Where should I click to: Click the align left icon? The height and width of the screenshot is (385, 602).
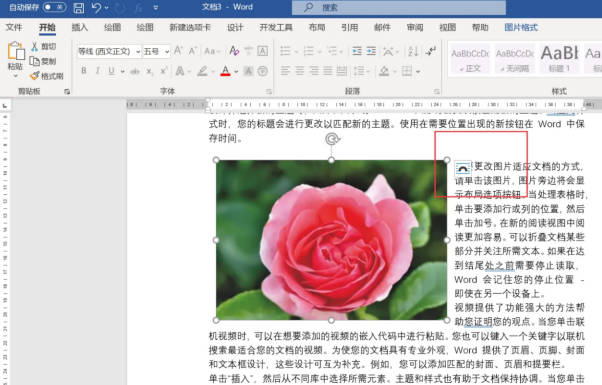(x=285, y=71)
